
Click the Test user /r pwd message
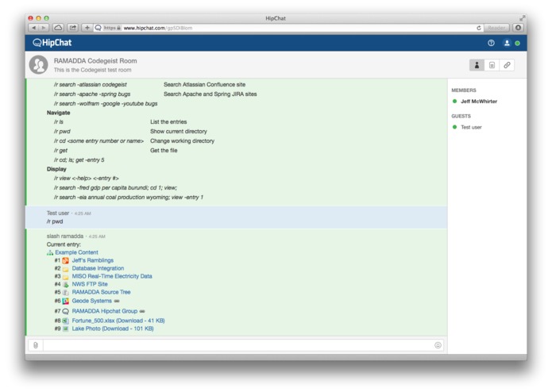coord(236,217)
